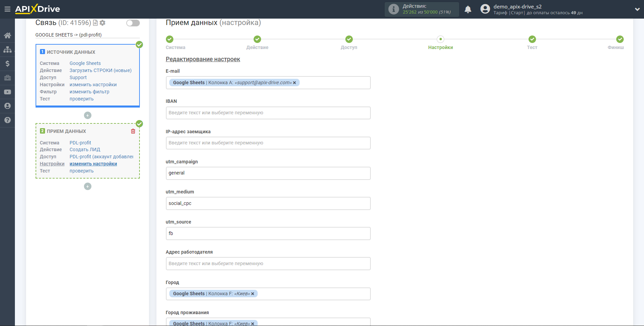Click the utm_medium field with social_cpc
Image resolution: width=644 pixels, height=326 pixels.
[x=268, y=203]
